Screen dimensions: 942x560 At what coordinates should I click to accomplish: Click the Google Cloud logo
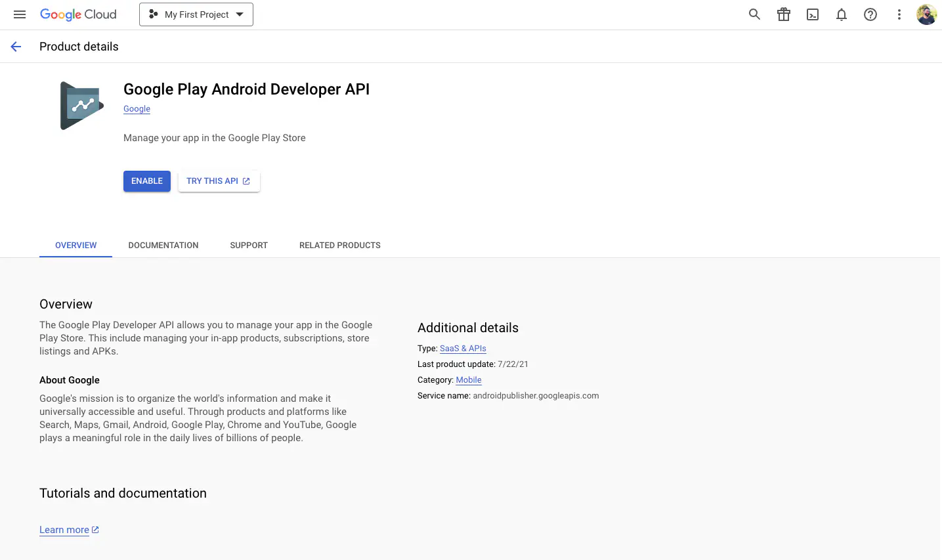(x=78, y=14)
